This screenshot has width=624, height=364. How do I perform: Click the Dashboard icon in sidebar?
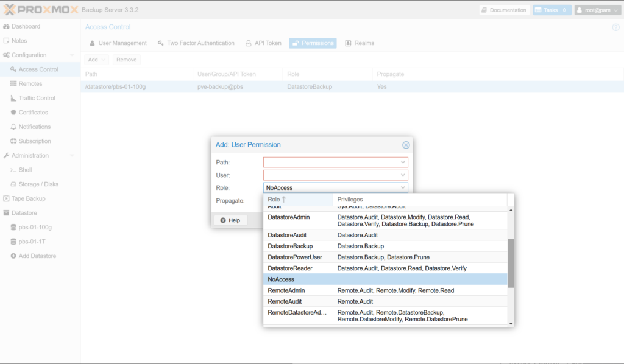tap(7, 27)
